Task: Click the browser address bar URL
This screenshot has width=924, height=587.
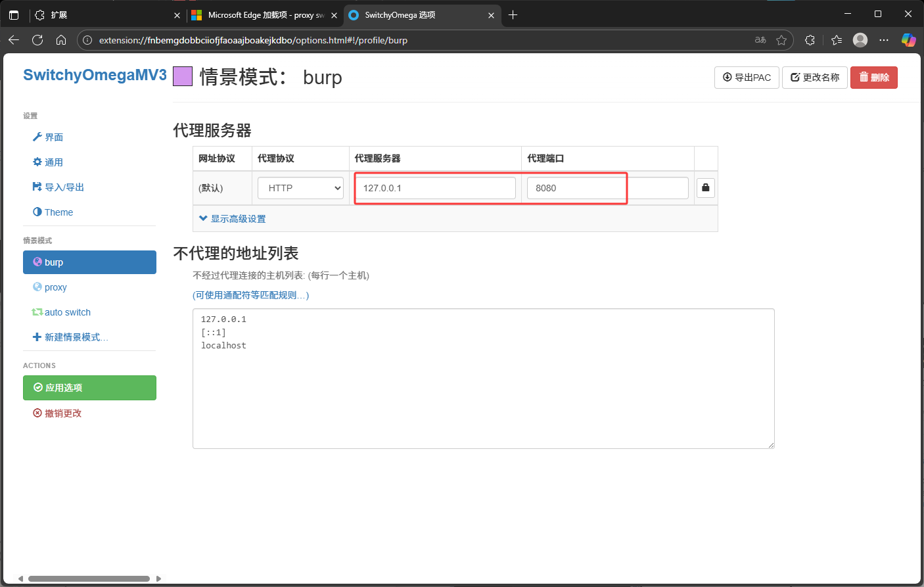Action: coord(253,40)
